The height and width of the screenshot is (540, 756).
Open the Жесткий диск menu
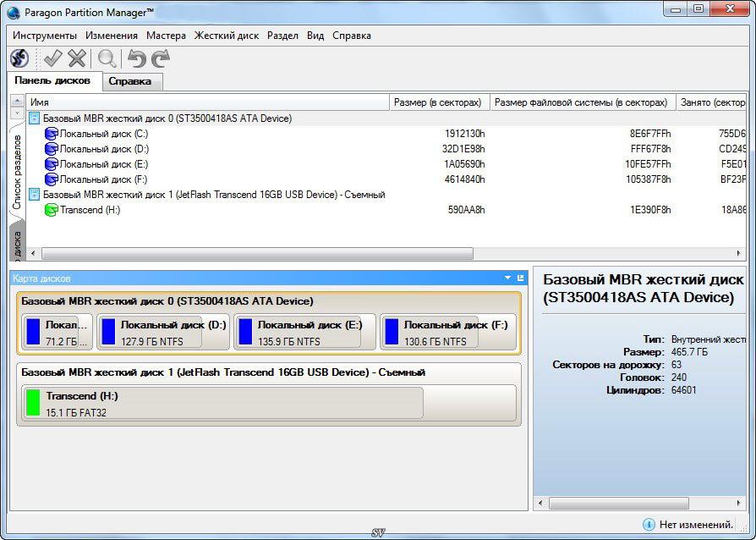(227, 36)
